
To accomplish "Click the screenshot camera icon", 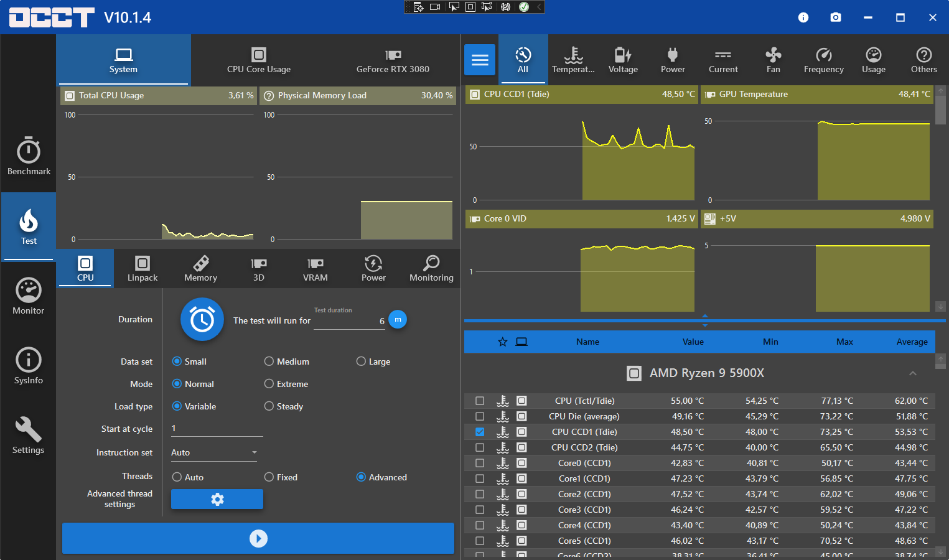I will pos(836,17).
